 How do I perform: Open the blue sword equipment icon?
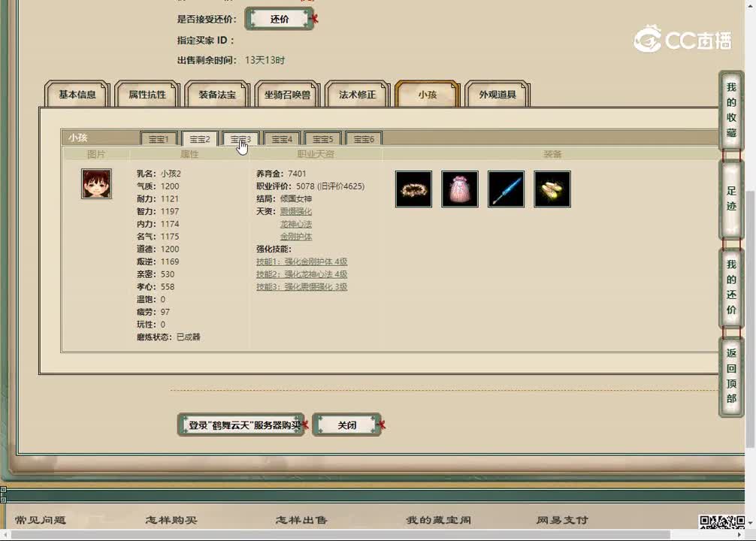point(507,189)
